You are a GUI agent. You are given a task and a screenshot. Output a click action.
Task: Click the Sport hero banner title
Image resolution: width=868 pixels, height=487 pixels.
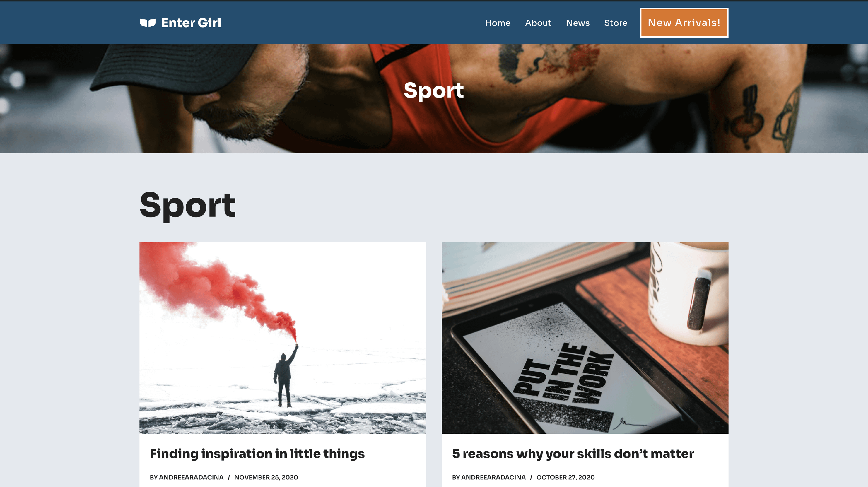click(x=434, y=90)
